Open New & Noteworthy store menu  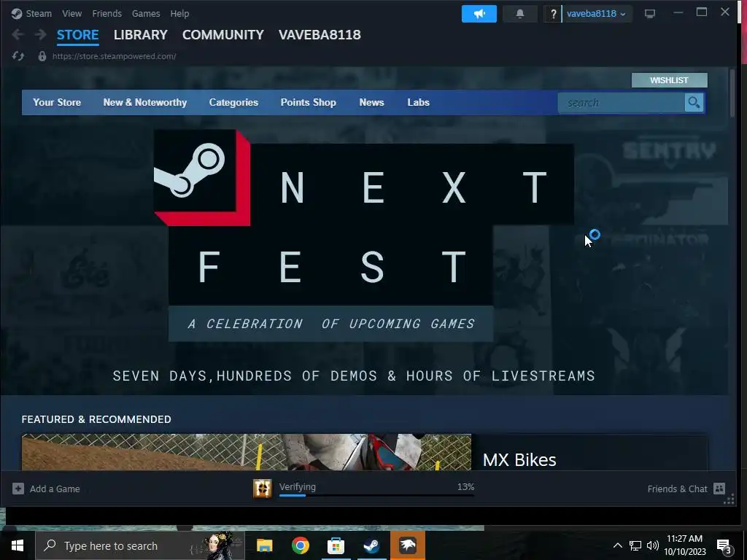coord(145,102)
